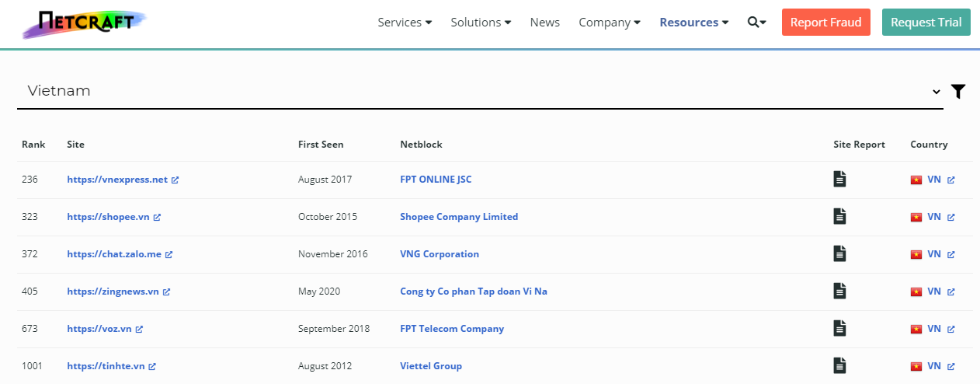Open the https://vnexpress.net link

point(117,180)
